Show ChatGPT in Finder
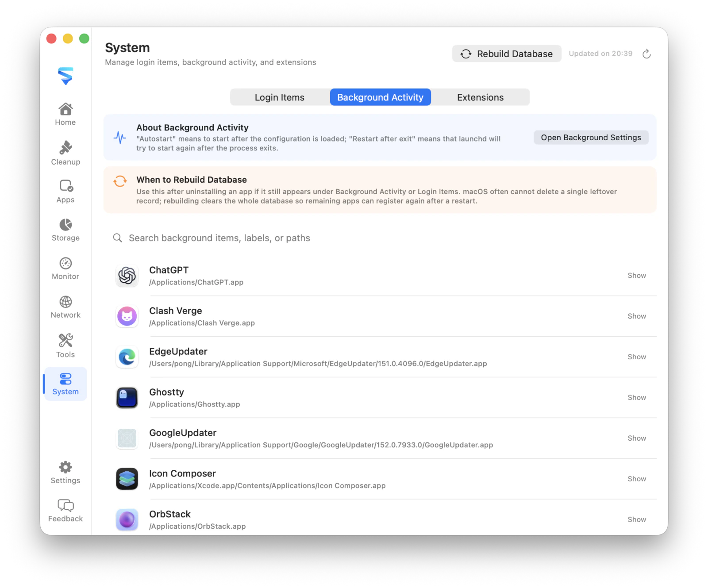This screenshot has height=588, width=708. coord(637,276)
